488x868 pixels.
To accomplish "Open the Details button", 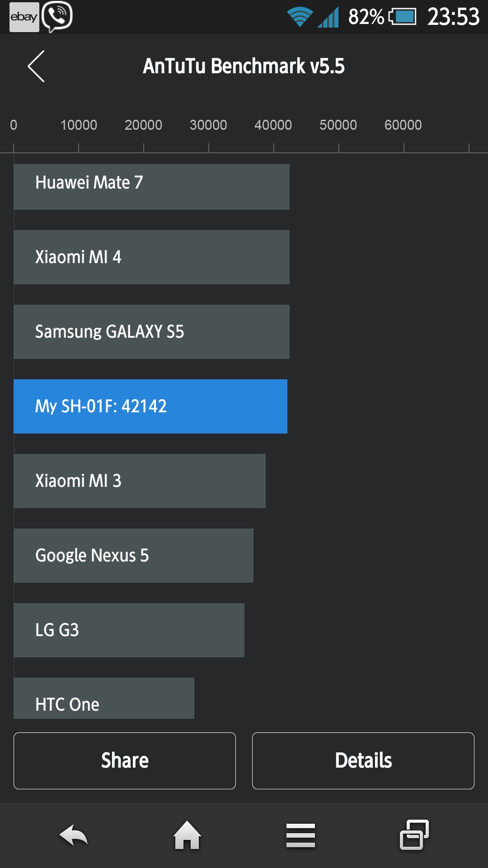I will [363, 761].
